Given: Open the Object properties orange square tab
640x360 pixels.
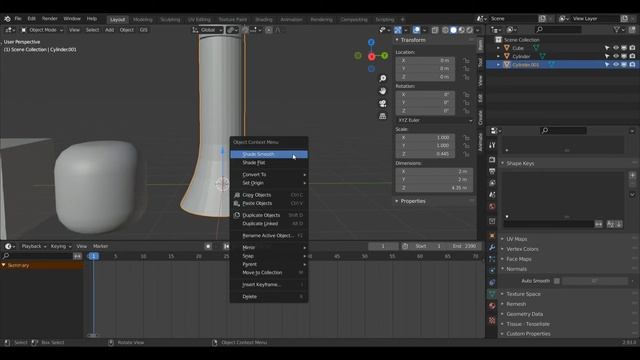Looking at the screenshot, I should coord(492,236).
